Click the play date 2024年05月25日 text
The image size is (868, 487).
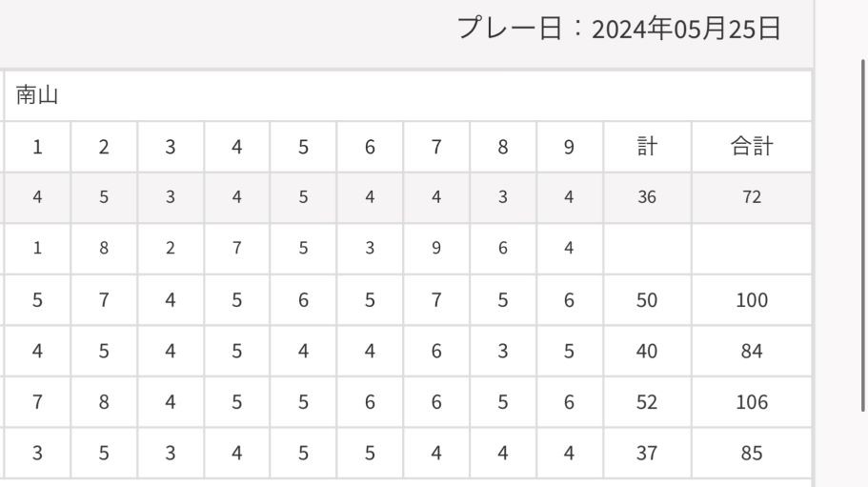686,30
